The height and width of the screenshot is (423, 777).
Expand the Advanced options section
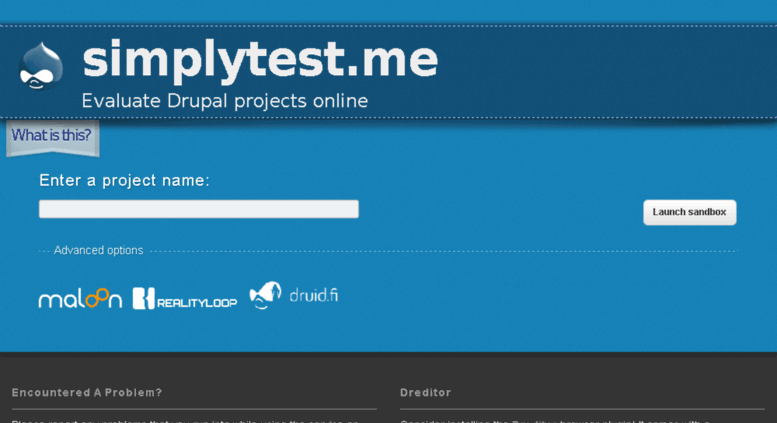click(x=98, y=250)
